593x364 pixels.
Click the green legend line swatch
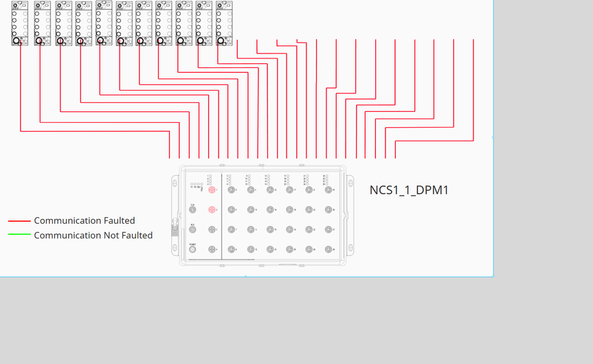click(x=19, y=235)
